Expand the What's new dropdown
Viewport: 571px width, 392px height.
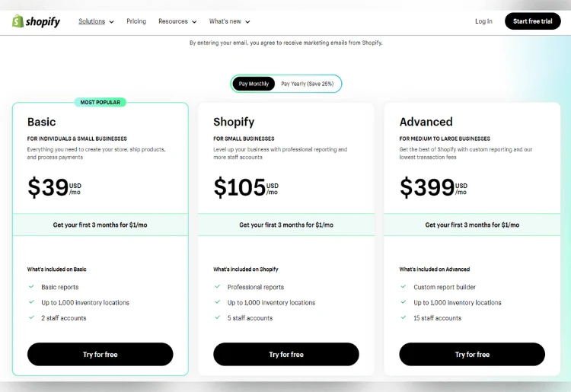(229, 21)
